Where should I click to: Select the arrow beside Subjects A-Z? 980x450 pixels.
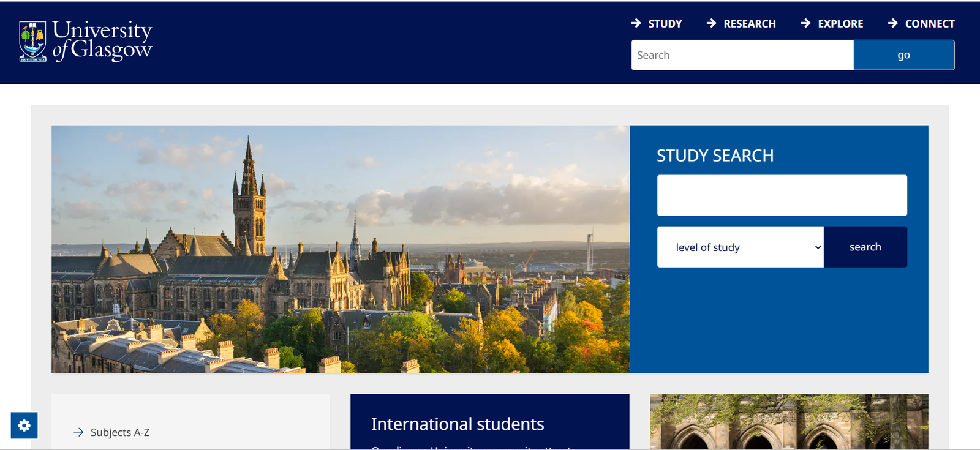(x=78, y=432)
